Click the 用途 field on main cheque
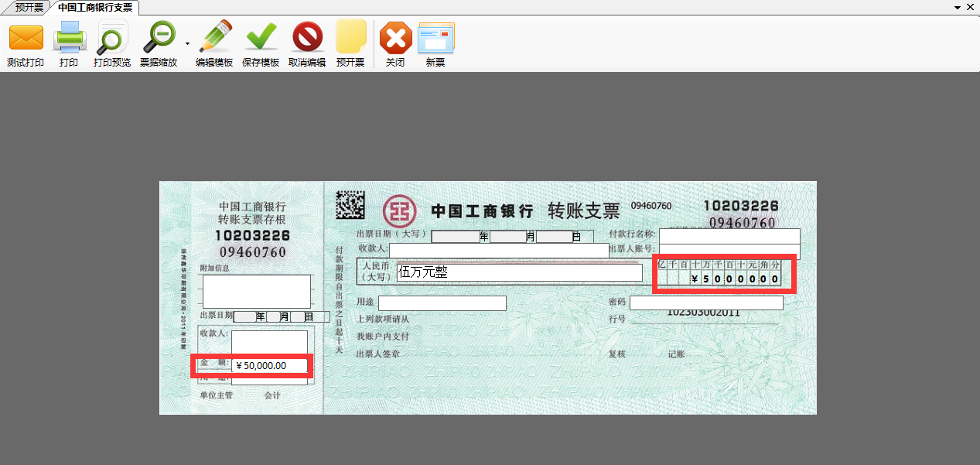Image resolution: width=980 pixels, height=465 pixels. click(x=442, y=303)
